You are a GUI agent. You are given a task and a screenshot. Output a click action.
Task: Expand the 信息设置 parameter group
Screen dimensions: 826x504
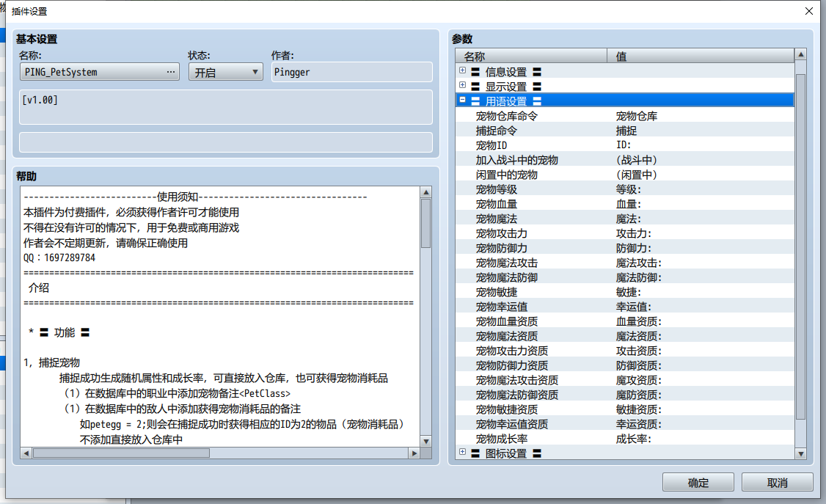tap(462, 70)
